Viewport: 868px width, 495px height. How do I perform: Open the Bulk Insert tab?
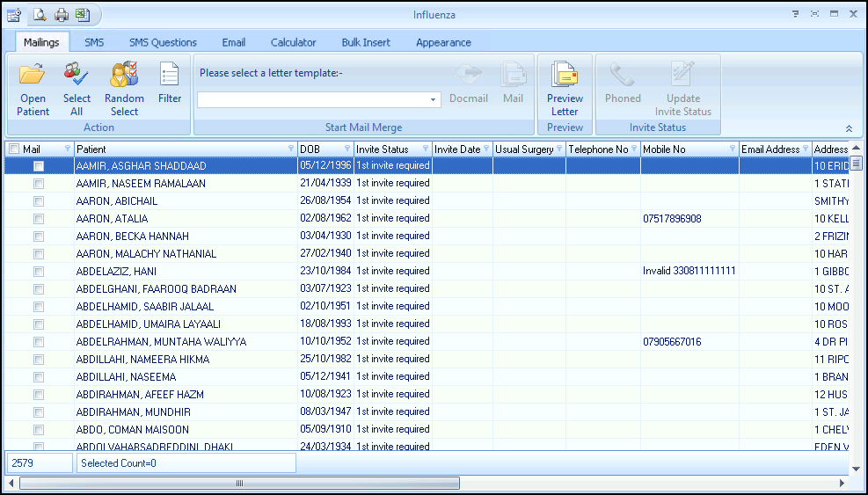(366, 42)
